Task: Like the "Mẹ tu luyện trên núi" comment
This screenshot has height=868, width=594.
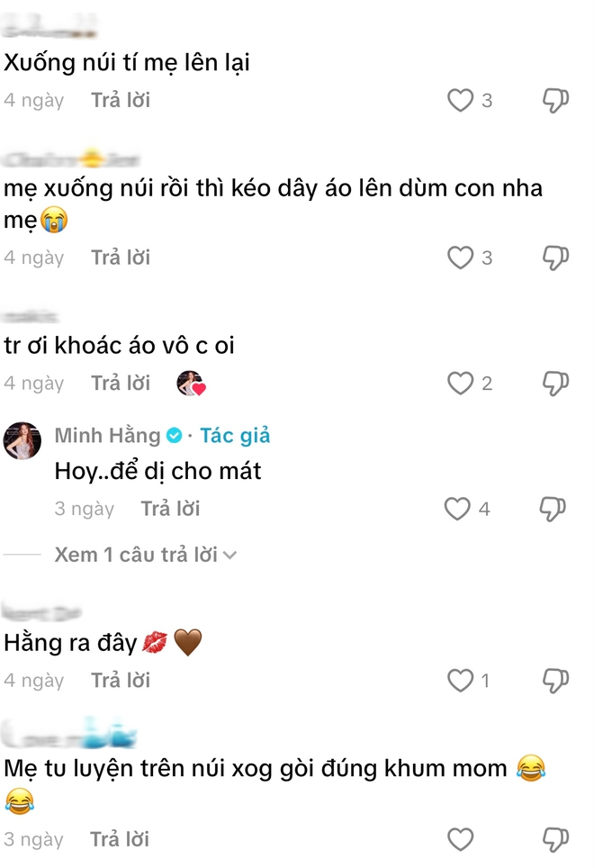Action: tap(460, 839)
